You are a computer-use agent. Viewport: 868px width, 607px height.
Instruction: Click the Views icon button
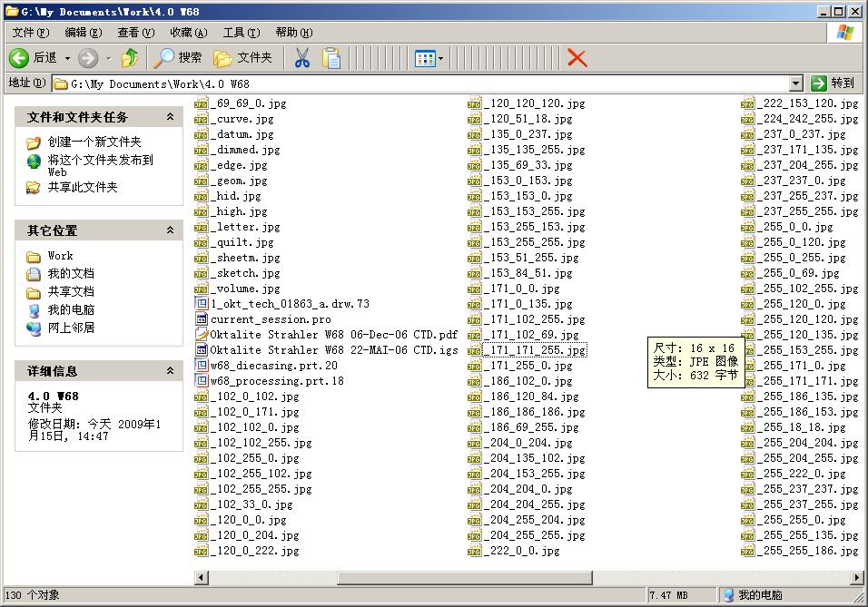coord(425,58)
